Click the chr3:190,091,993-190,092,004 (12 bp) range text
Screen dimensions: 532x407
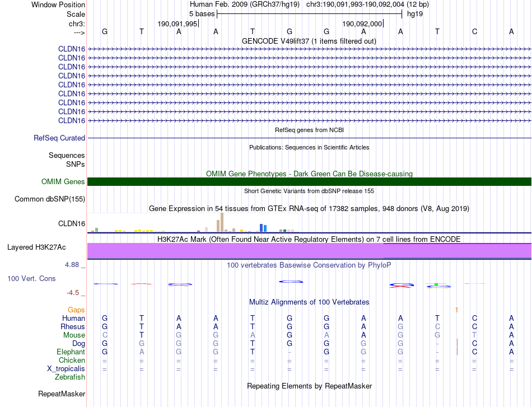(367, 4)
